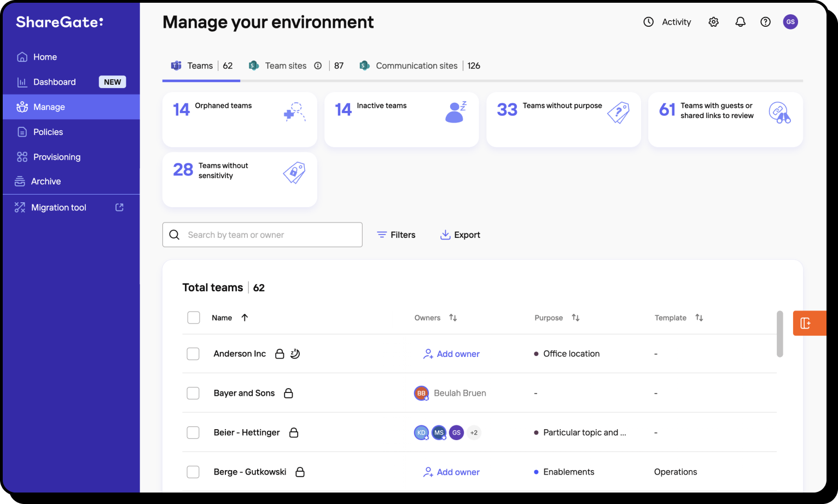Image resolution: width=838 pixels, height=504 pixels.
Task: Select Manage in the sidebar
Action: 71,107
